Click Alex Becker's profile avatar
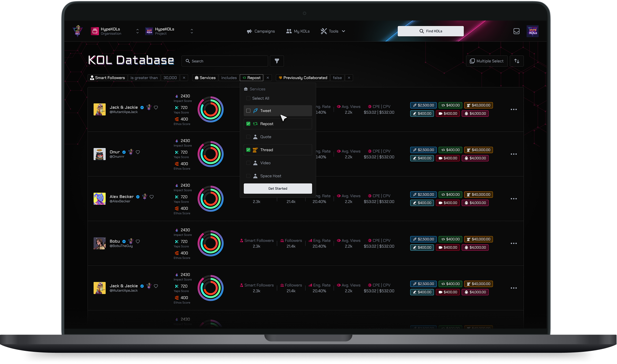The height and width of the screenshot is (364, 617). point(99,199)
